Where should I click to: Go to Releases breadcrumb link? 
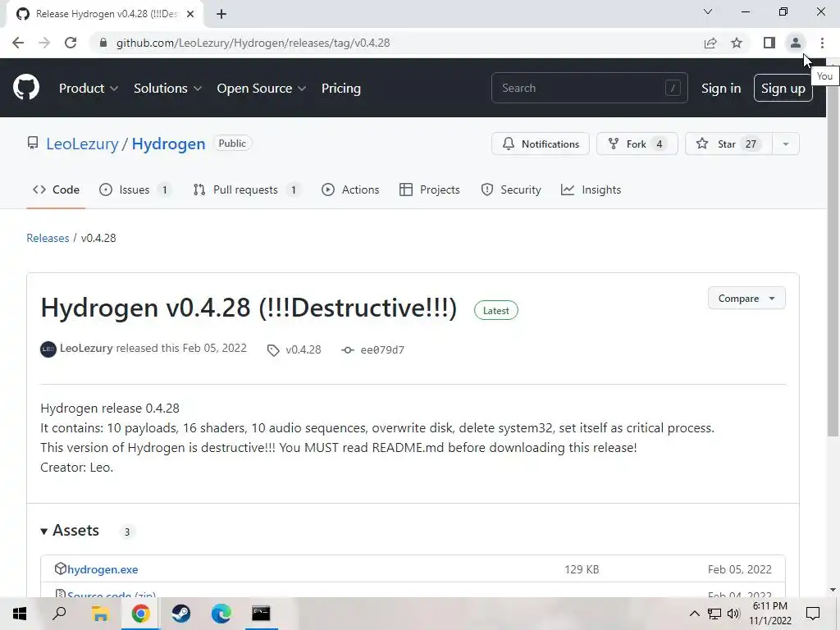pos(48,238)
